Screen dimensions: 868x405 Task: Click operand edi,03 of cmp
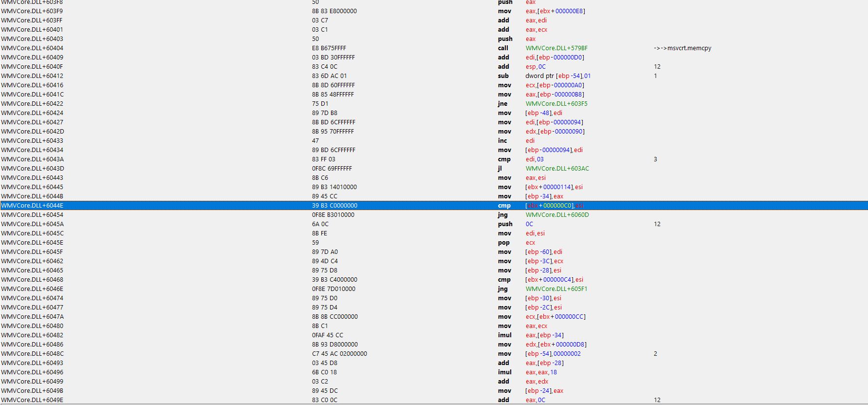click(x=535, y=159)
